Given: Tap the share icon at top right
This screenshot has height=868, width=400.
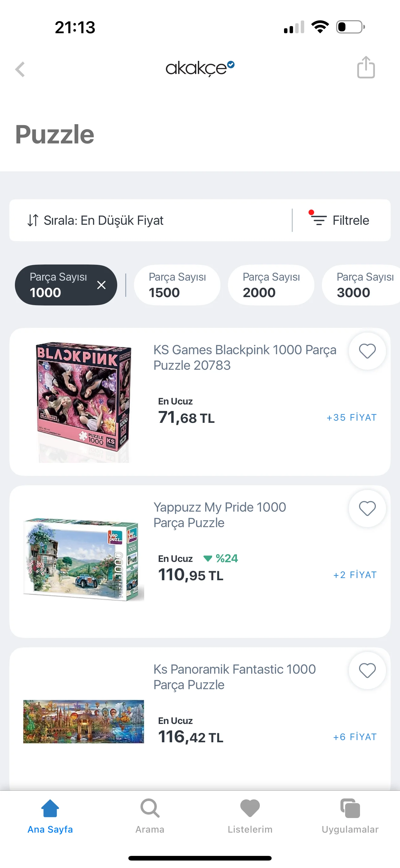Looking at the screenshot, I should pyautogui.click(x=366, y=67).
